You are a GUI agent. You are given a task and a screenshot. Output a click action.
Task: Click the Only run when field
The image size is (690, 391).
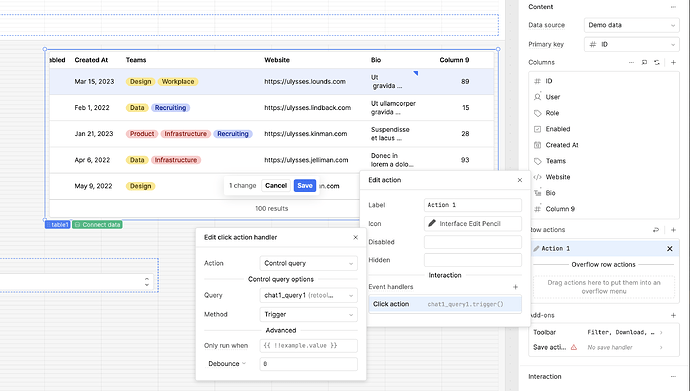(x=308, y=346)
